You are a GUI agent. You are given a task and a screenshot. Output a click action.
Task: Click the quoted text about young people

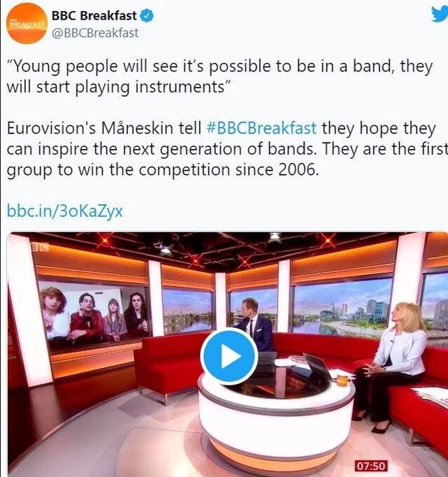(x=219, y=76)
